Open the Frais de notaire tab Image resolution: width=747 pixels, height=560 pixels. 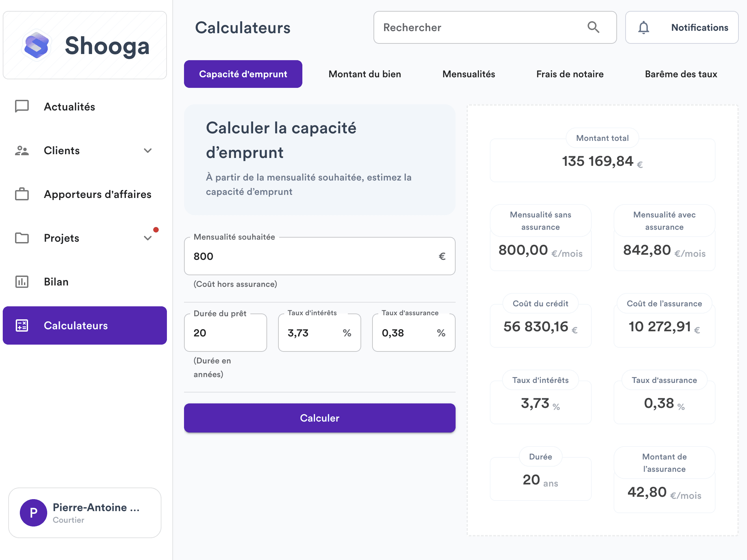tap(569, 74)
